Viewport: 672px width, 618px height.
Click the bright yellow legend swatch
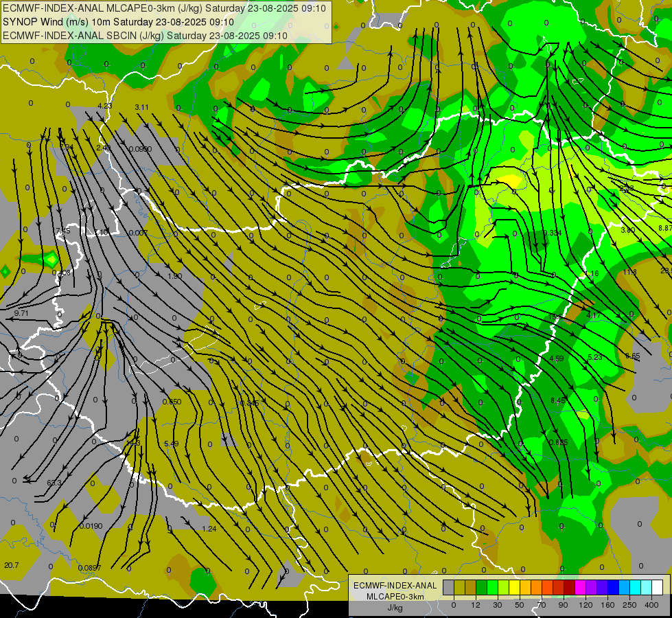click(x=515, y=587)
